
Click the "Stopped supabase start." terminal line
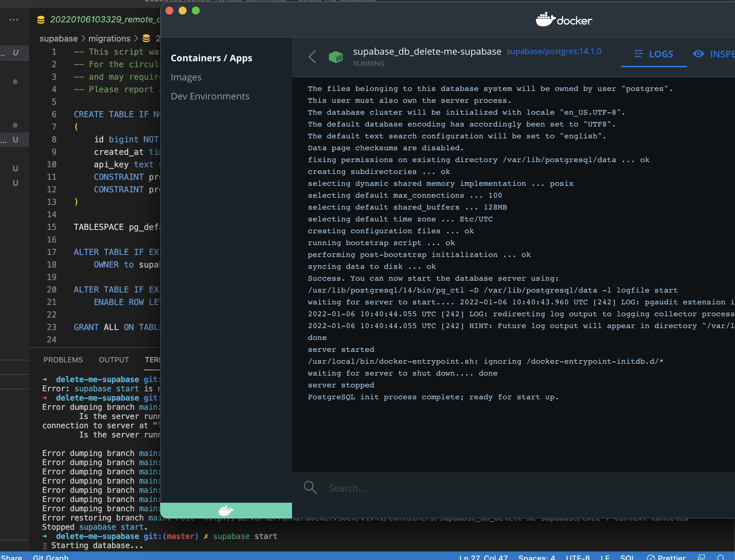95,527
